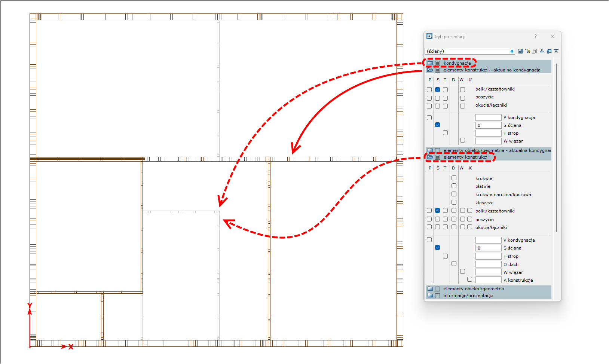The image size is (609, 364).
Task: Expand the elementy obiektu/geometria section at bottom
Action: (430, 289)
